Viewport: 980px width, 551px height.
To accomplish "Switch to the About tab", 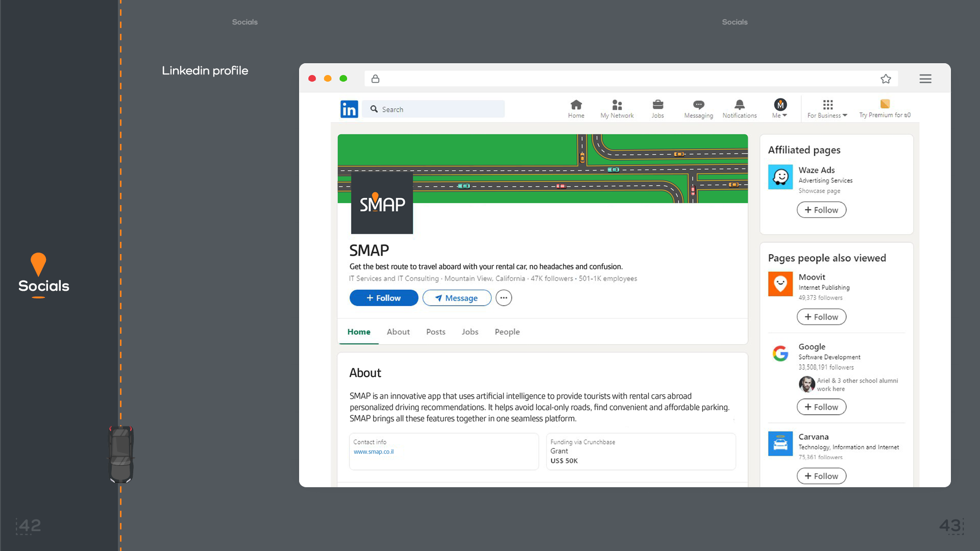I will (x=398, y=332).
